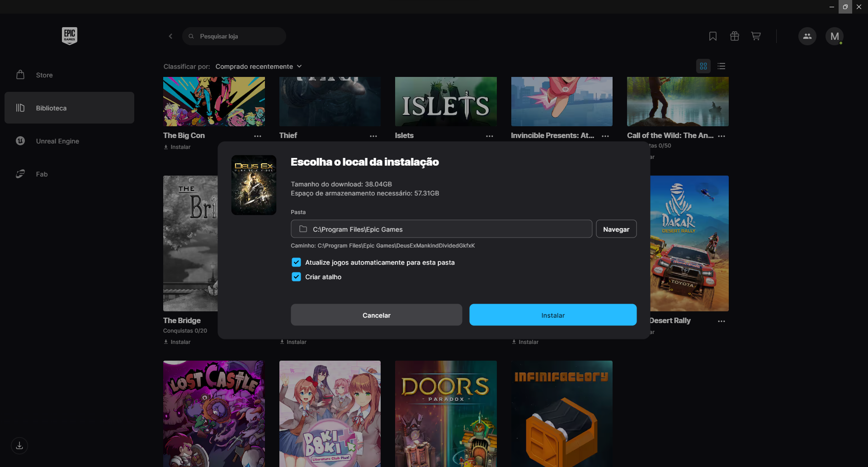Image resolution: width=868 pixels, height=467 pixels.
Task: Open options menu for Islets
Action: click(x=490, y=136)
